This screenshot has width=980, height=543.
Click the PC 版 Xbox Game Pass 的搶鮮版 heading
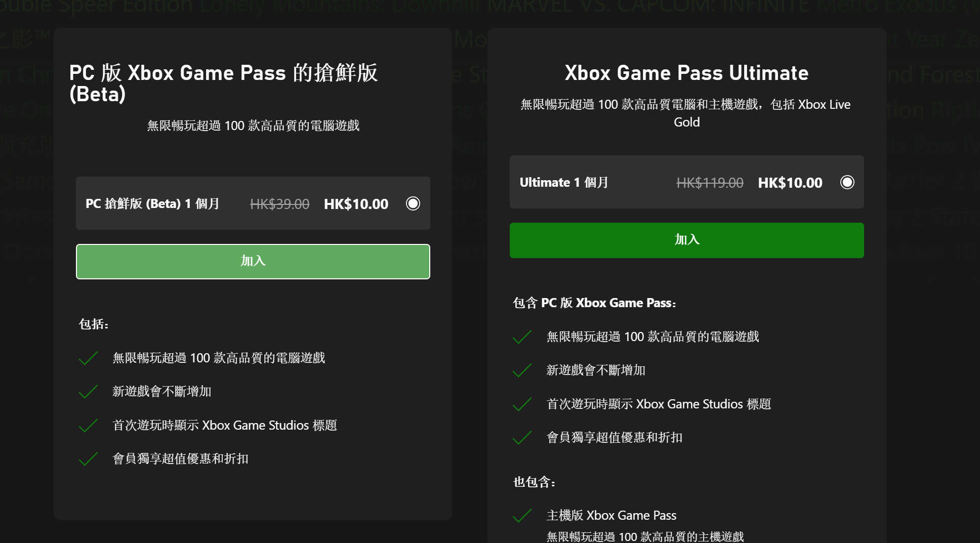pos(225,72)
